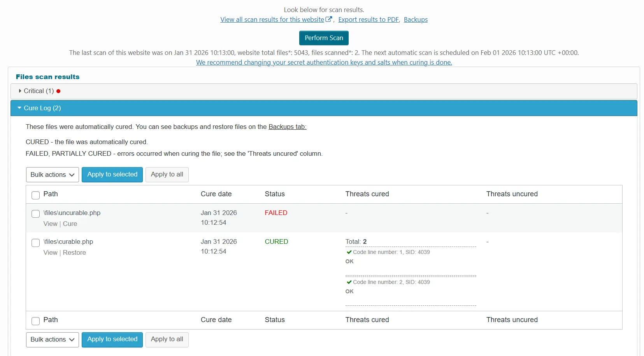The width and height of the screenshot is (644, 356).
Task: Check the box for uncurable.php
Action: 35,213
